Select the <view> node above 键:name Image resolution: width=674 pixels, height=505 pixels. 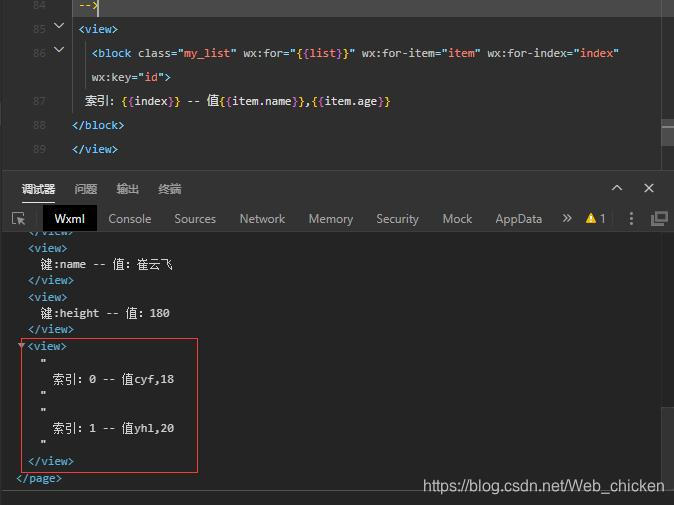(x=48, y=248)
